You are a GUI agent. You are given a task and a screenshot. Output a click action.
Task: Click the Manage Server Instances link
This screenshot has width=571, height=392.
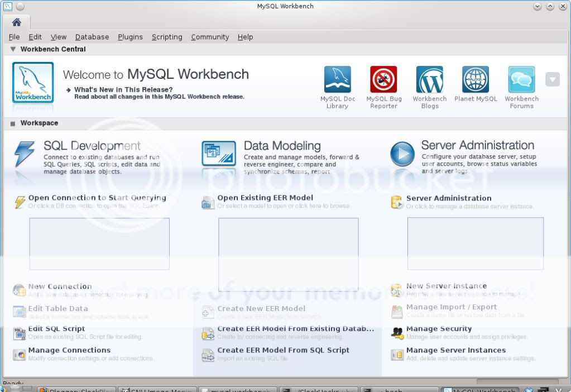click(456, 350)
